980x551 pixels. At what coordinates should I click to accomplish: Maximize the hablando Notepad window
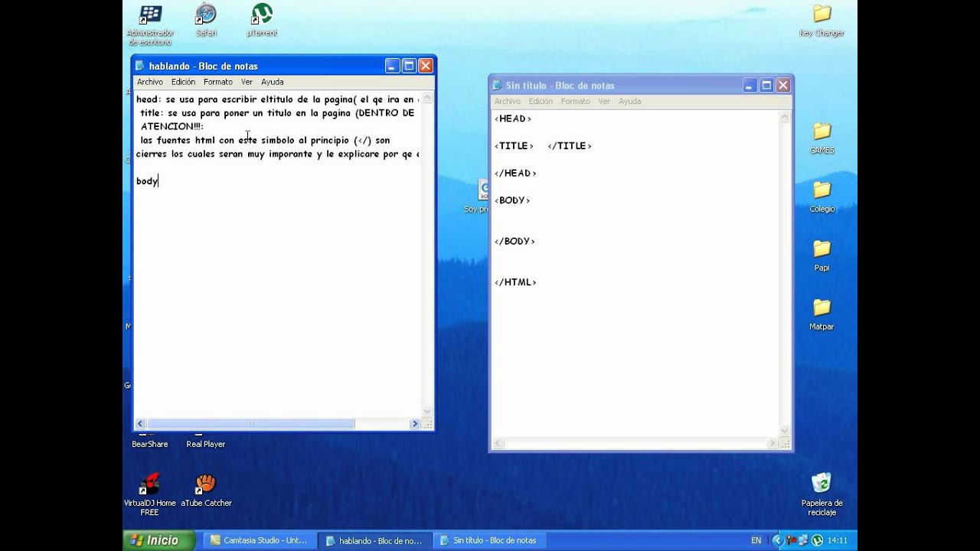point(409,66)
